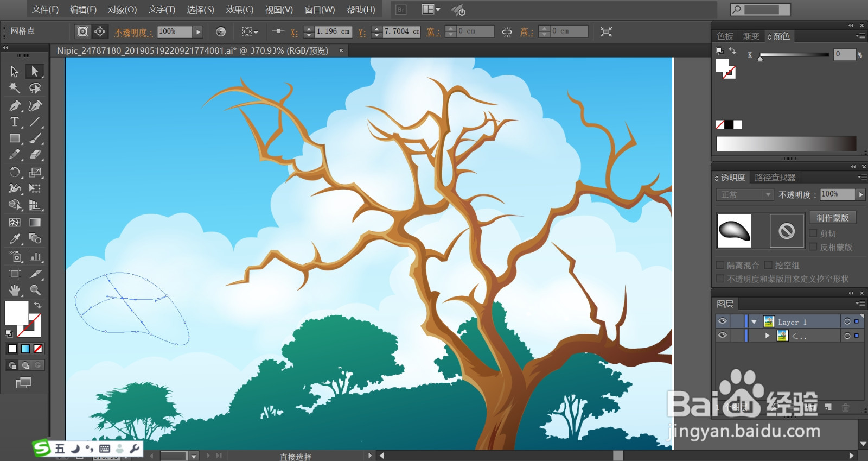Check the 挖空组 checkbox
Screen dimensions: 868x461
click(x=768, y=265)
